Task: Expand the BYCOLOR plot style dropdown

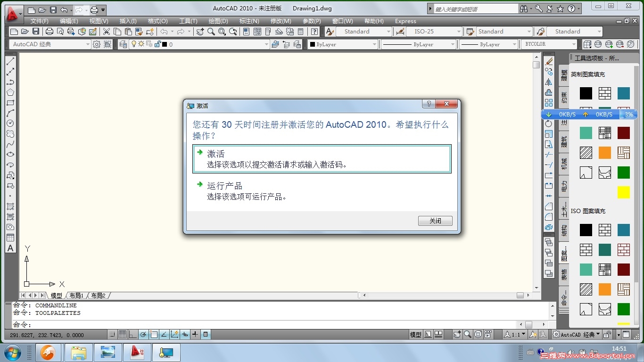Action: pyautogui.click(x=549, y=44)
